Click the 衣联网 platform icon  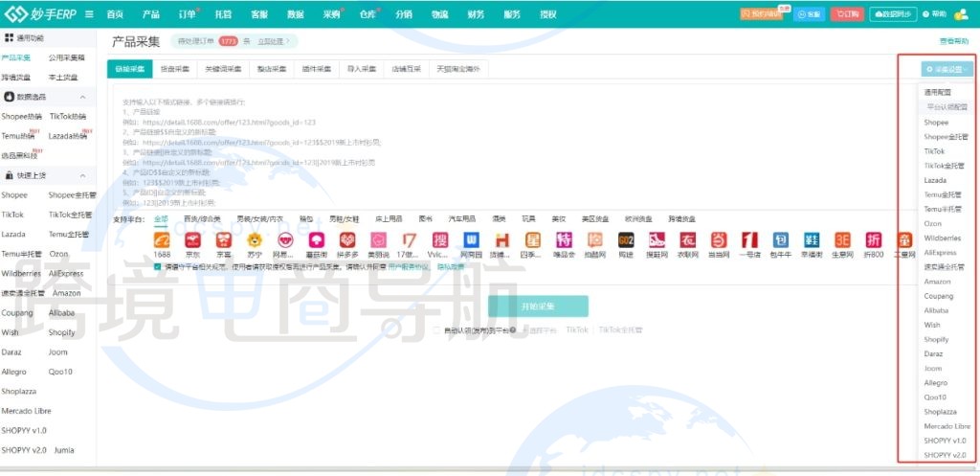click(x=687, y=240)
